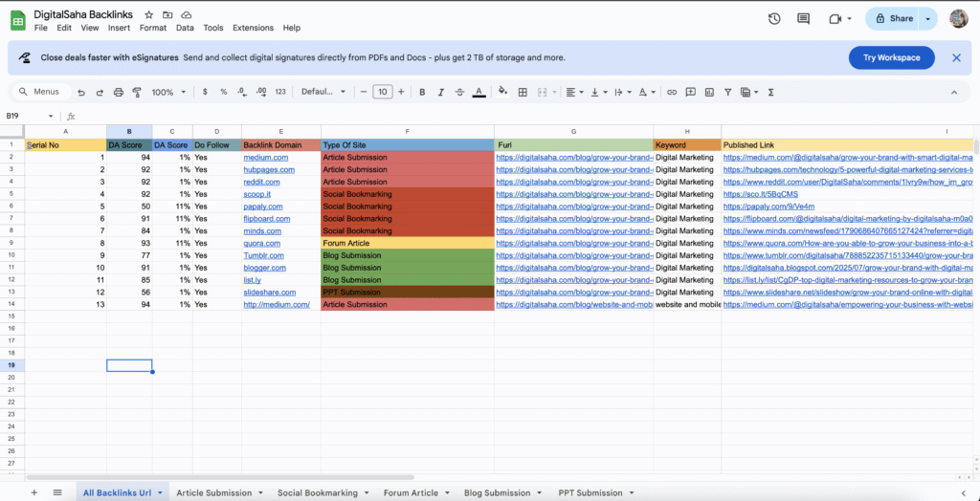Open text color picker

tap(479, 92)
